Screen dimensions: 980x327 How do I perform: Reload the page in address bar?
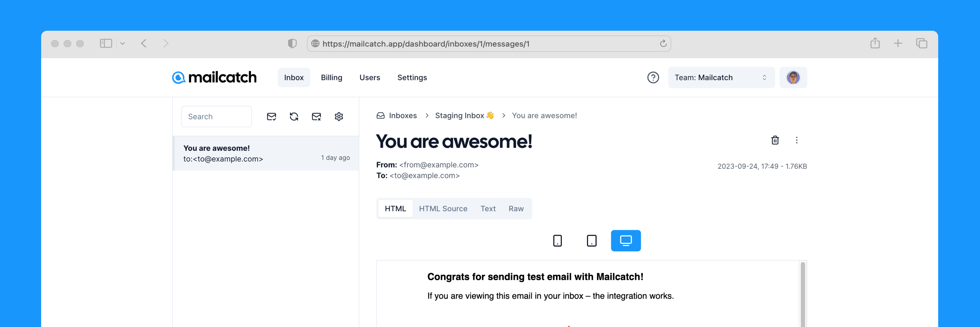click(663, 43)
